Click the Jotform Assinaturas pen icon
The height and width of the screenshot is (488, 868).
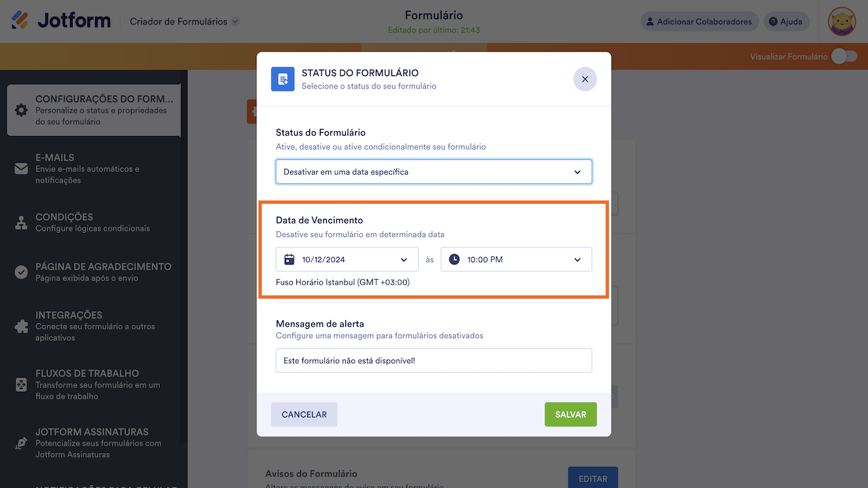[21, 443]
